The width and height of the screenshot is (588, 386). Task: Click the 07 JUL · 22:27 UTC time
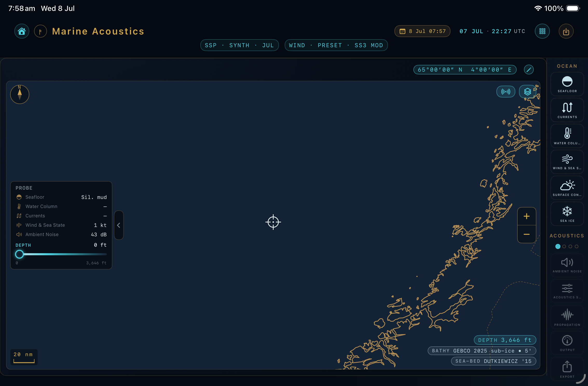pos(492,31)
